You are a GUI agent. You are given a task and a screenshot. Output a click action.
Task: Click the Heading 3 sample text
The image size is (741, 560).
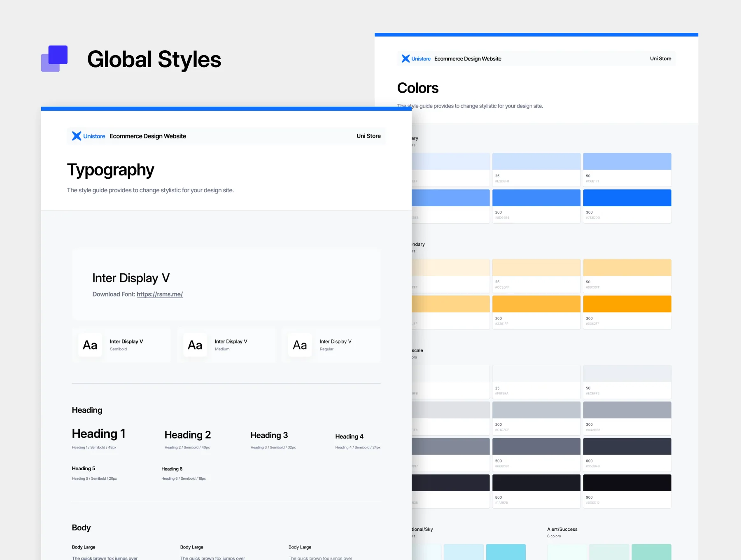pyautogui.click(x=269, y=435)
